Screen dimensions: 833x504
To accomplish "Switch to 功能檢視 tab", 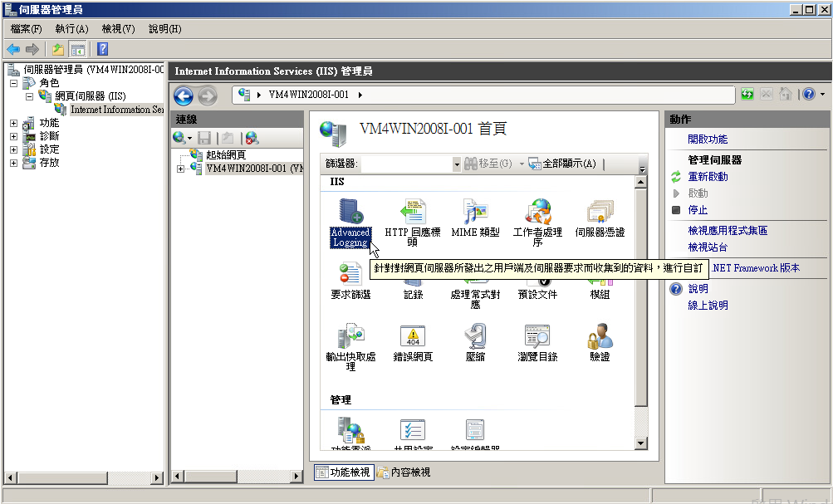I will click(344, 472).
